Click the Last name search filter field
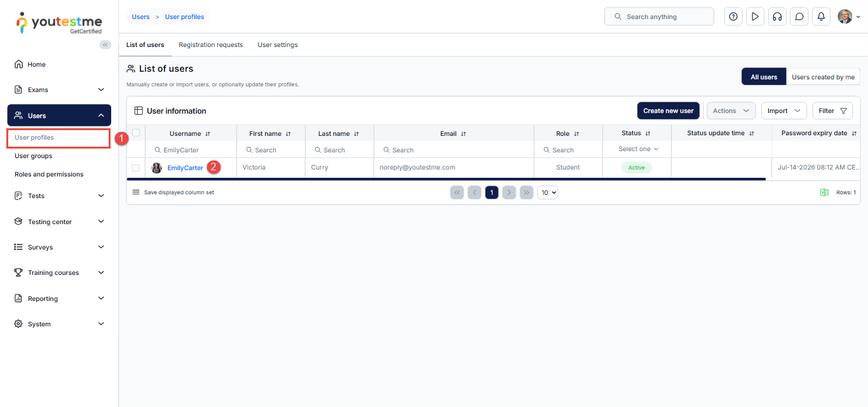 coord(339,150)
